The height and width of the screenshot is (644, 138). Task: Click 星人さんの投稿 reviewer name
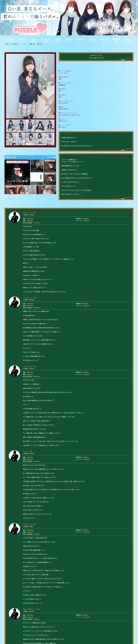[27, 452]
